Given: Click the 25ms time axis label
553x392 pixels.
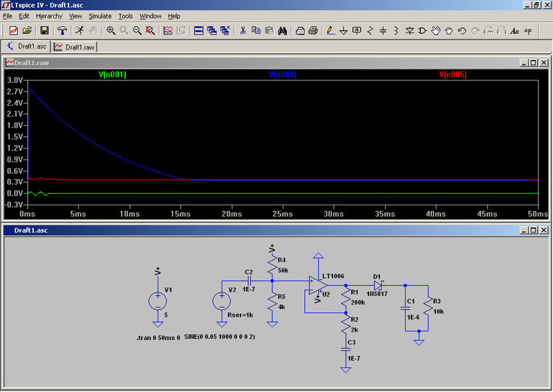Looking at the screenshot, I should click(283, 214).
